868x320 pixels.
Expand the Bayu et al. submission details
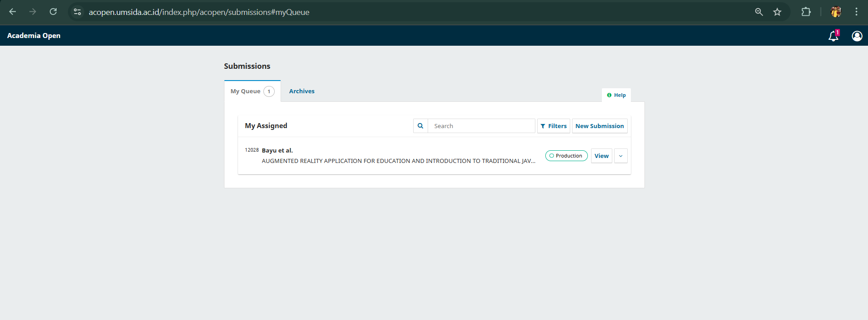620,156
